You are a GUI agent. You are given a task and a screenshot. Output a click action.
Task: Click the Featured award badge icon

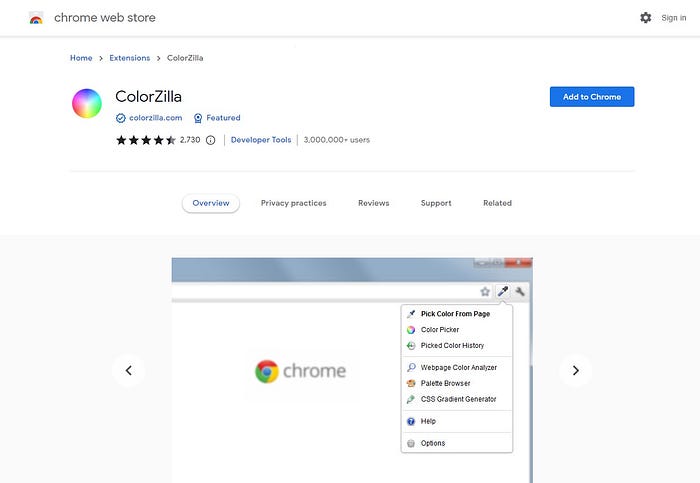pyautogui.click(x=198, y=118)
